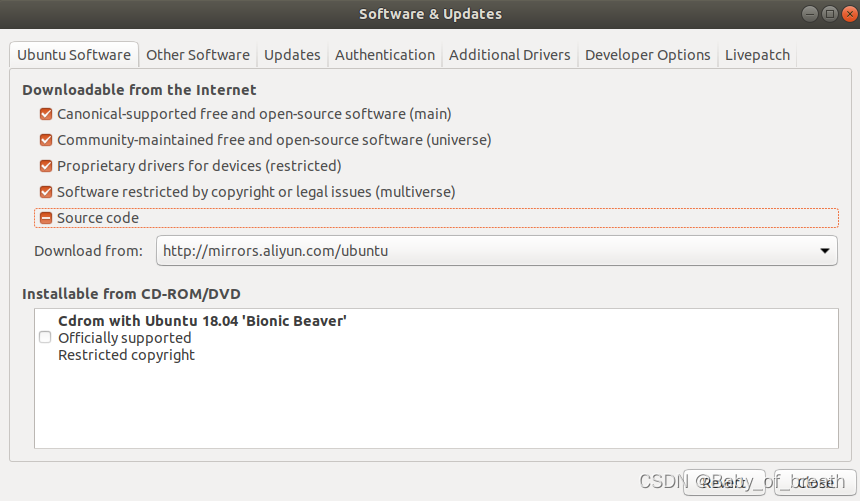Select the Authentication tab
Screen dimensions: 860x501
point(384,55)
